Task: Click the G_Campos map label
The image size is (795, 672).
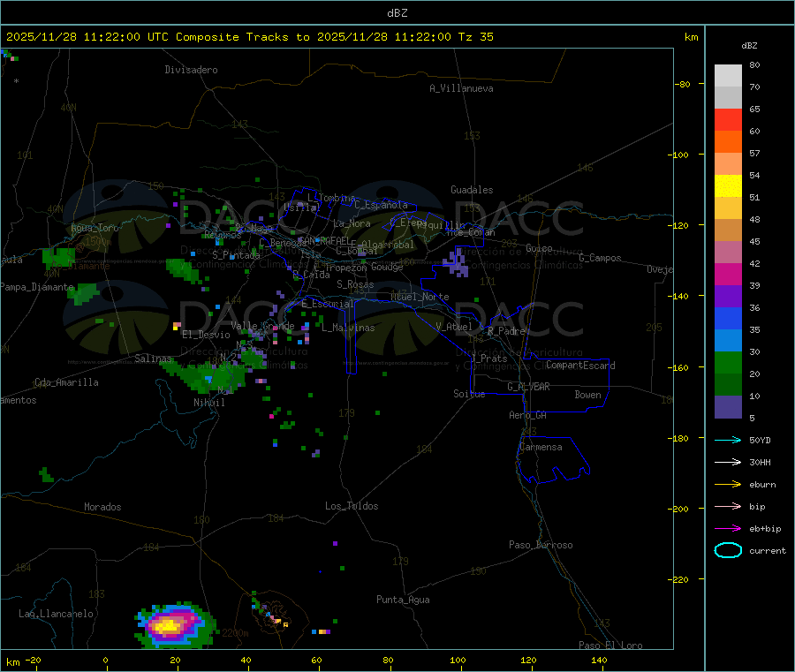Action: pyautogui.click(x=600, y=258)
